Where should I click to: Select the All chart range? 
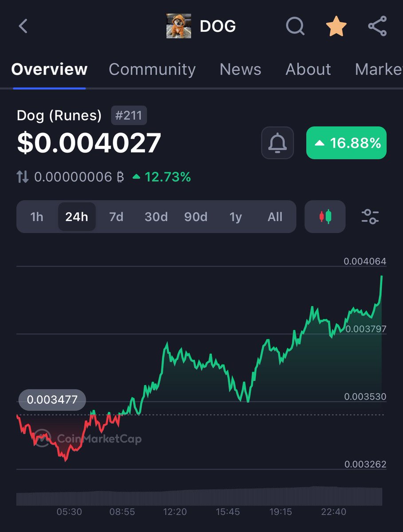(275, 217)
